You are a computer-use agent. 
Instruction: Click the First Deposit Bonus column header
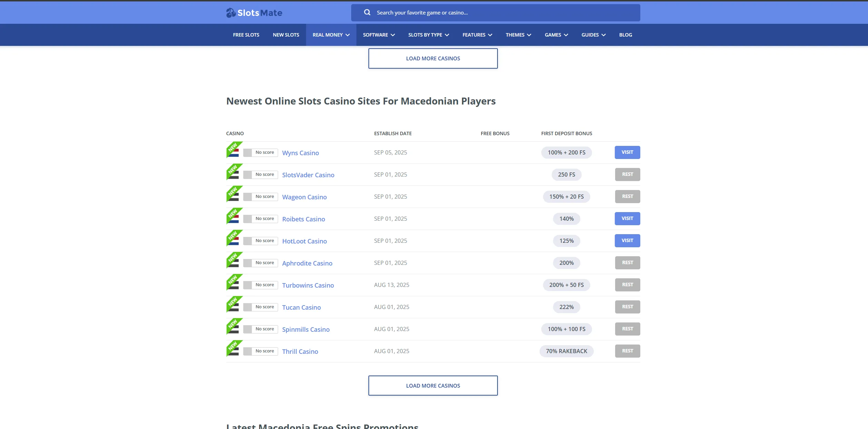coord(566,133)
